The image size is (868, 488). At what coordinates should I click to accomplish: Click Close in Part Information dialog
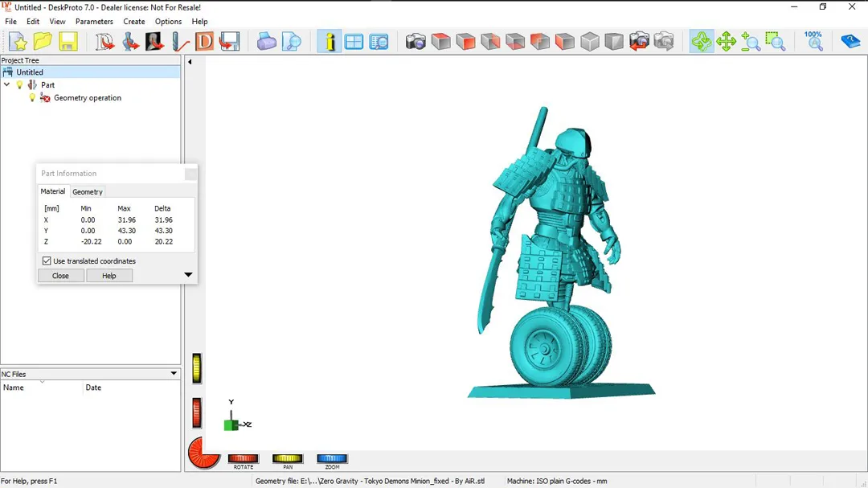click(x=60, y=276)
